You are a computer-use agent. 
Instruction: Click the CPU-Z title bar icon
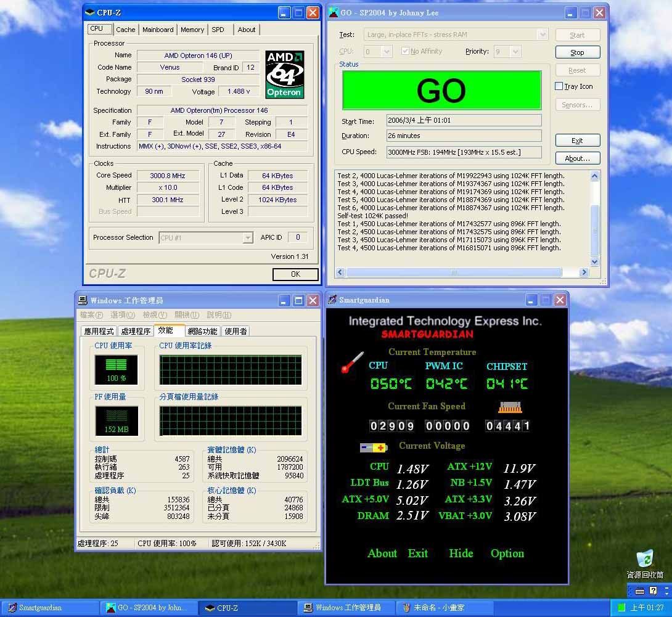(90, 12)
